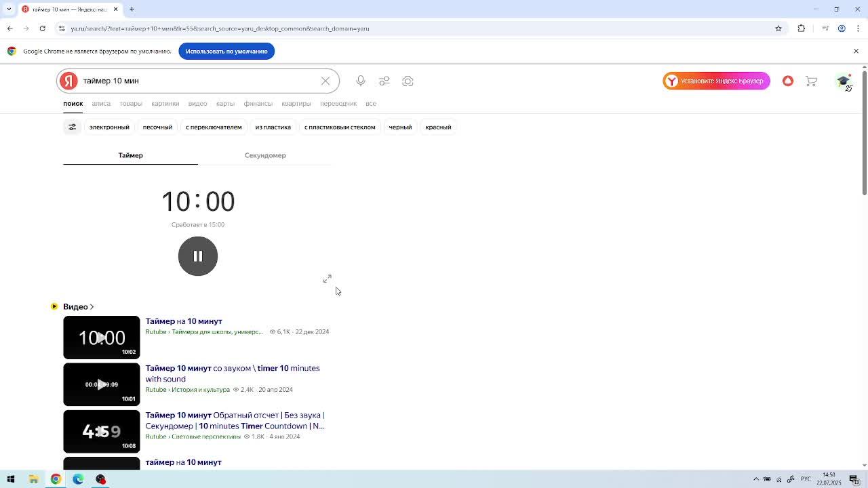
Task: Switch the РУС keyboard language indicator
Action: 806,479
